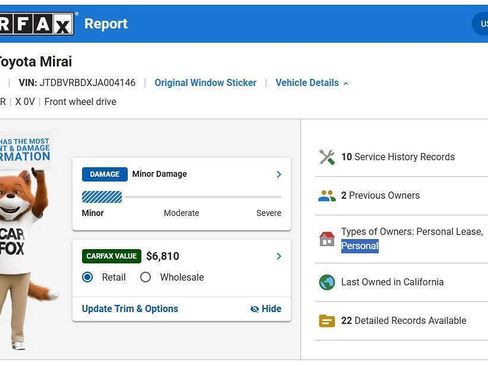Click Last Owned in California text
This screenshot has width=488, height=366.
click(392, 282)
